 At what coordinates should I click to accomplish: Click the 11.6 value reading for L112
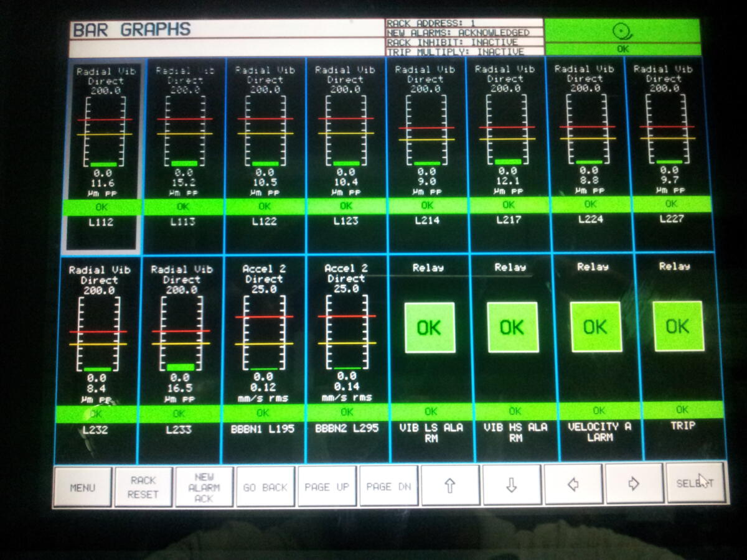101,184
